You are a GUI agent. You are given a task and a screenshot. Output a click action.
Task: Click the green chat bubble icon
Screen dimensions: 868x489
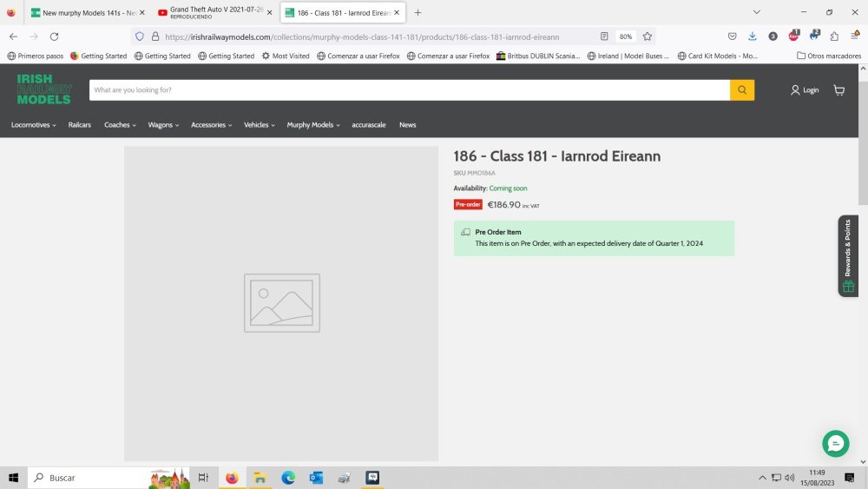coord(835,443)
